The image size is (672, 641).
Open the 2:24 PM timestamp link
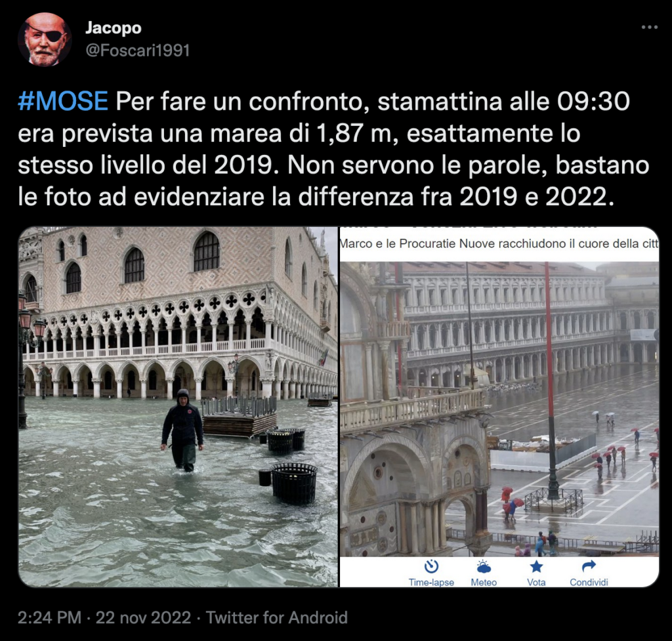pos(49,617)
